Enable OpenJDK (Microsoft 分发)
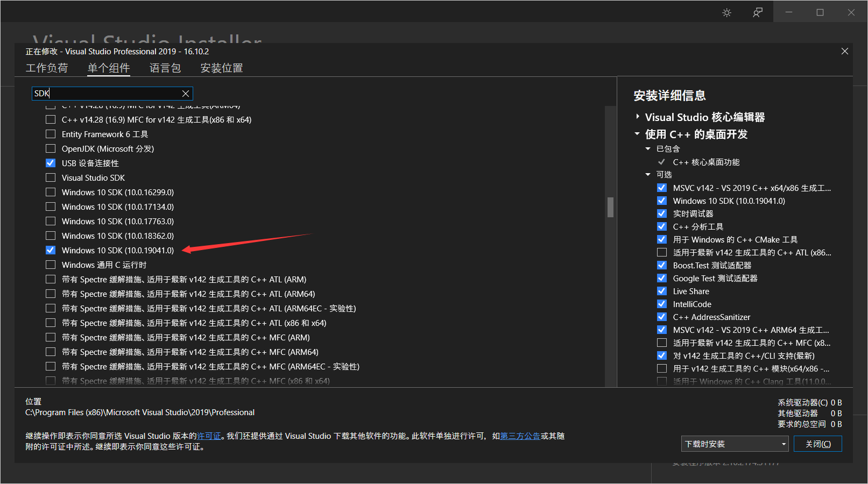The width and height of the screenshot is (868, 484). tap(50, 148)
